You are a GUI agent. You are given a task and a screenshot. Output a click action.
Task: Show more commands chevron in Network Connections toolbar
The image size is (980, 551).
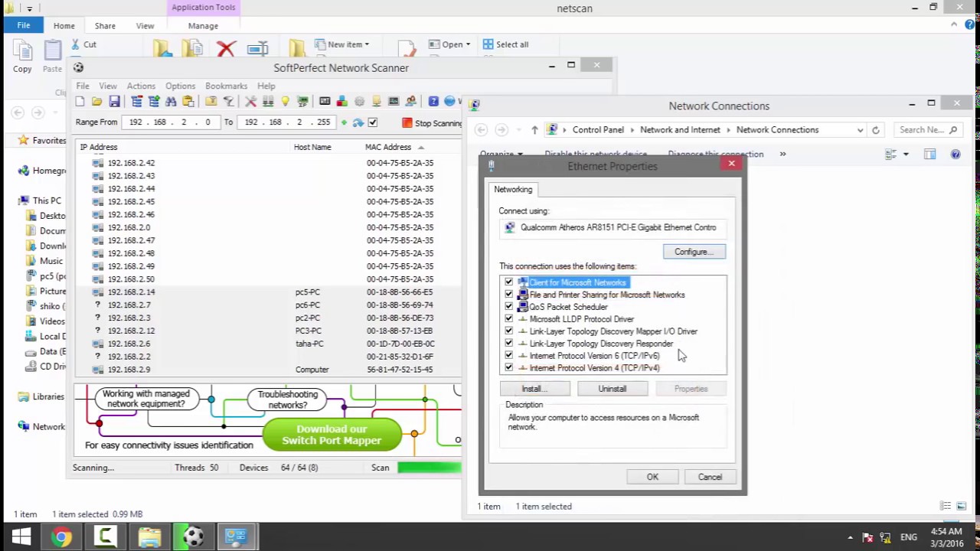(782, 155)
